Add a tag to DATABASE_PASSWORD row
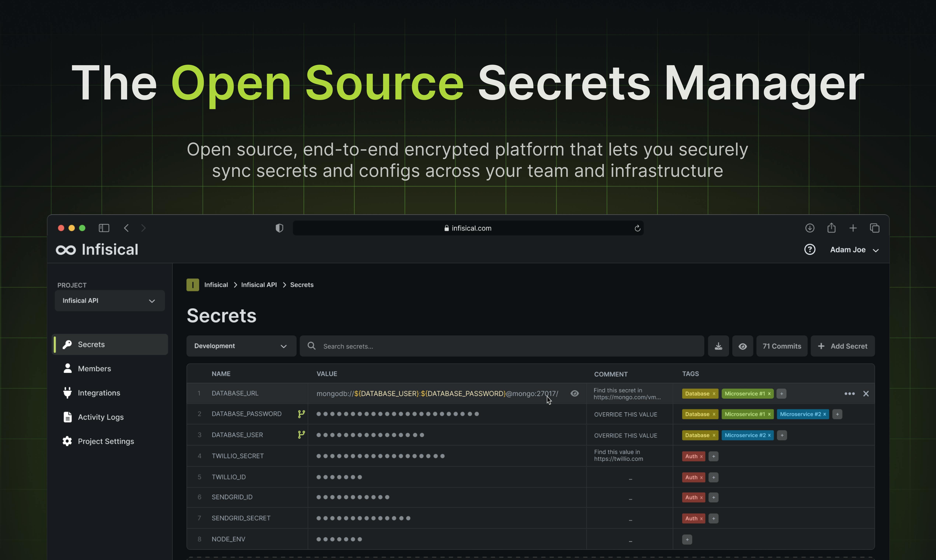 tap(837, 414)
